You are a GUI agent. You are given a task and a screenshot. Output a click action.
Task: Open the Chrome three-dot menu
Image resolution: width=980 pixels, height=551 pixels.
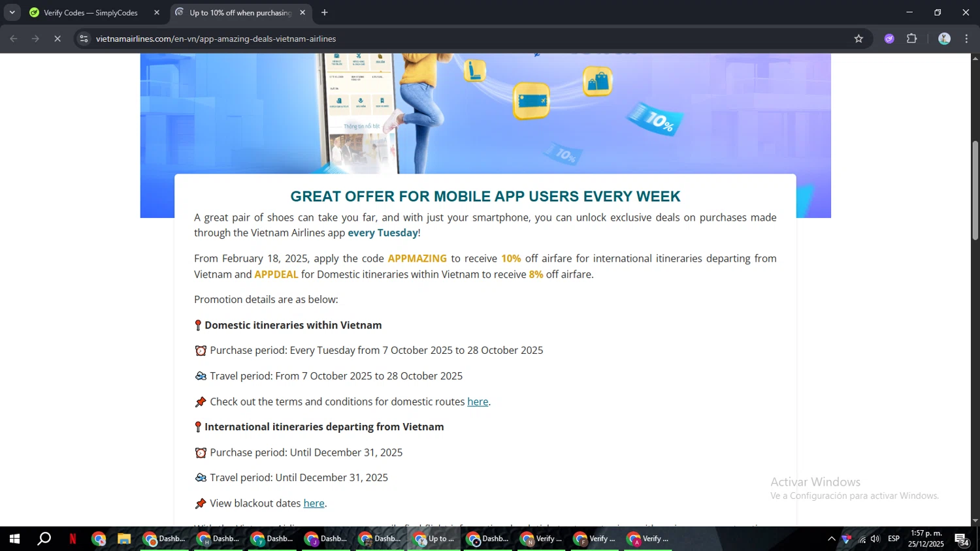(x=966, y=39)
